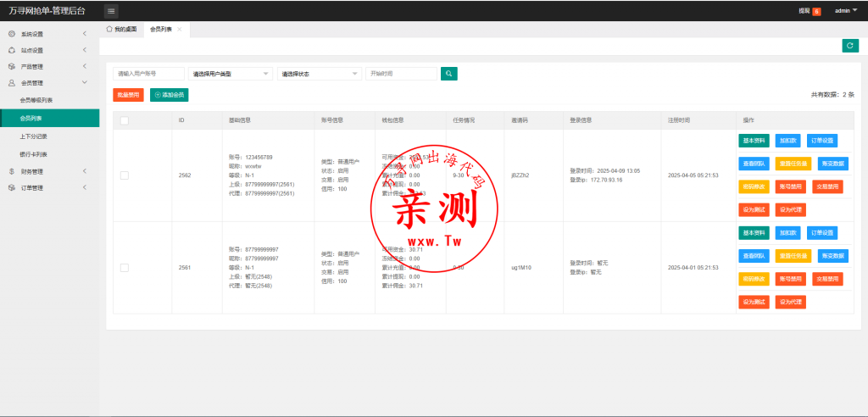Click the registration time 2025-04-05 05:21:53
Screen dimensions: 868x417
tap(693, 175)
